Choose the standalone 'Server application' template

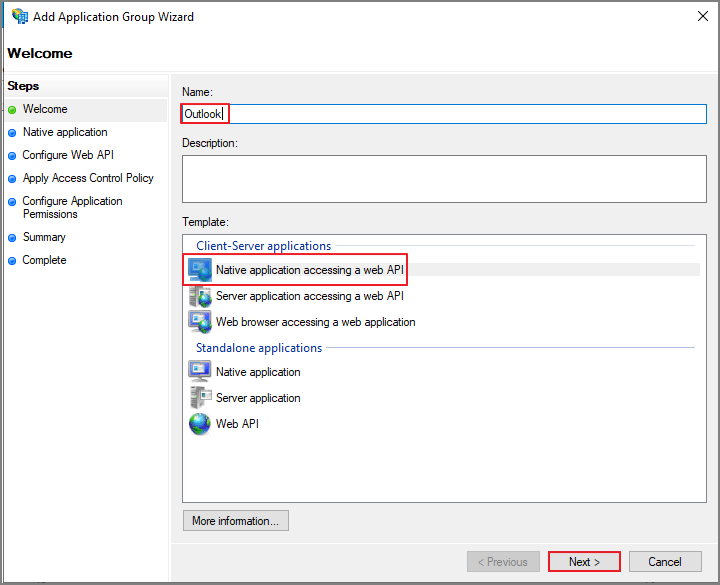(x=258, y=398)
